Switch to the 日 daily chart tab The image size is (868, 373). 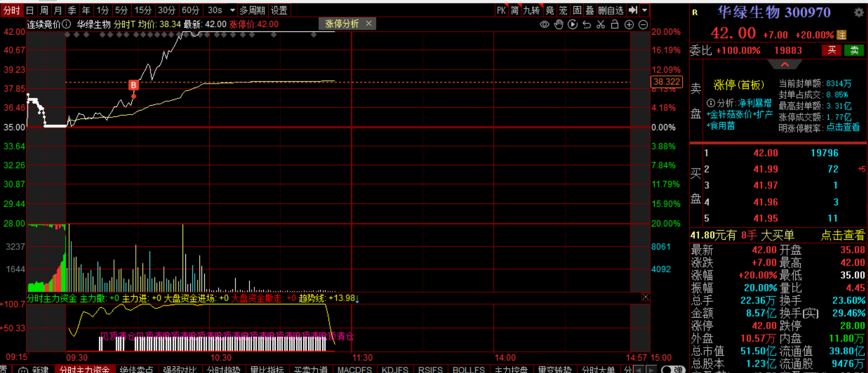[x=30, y=10]
